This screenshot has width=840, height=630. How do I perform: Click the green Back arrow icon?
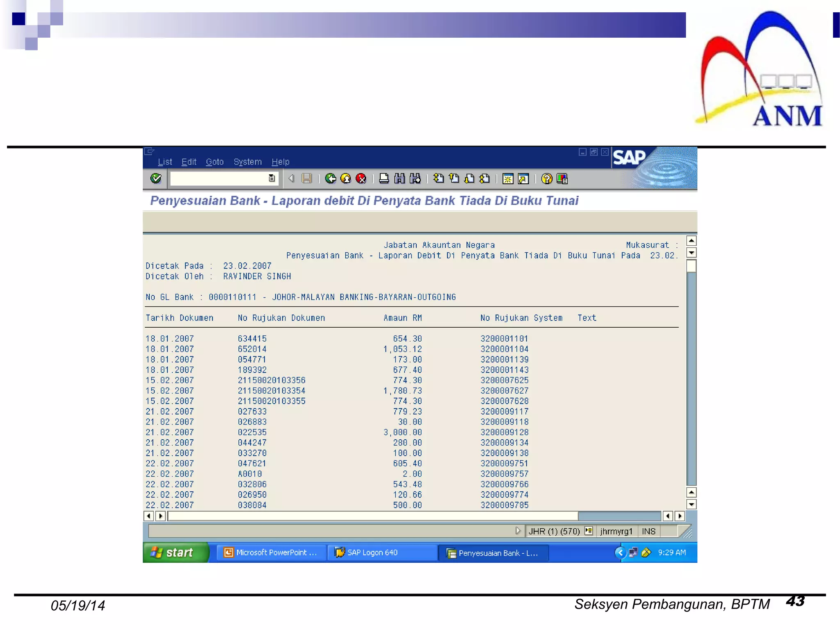pyautogui.click(x=331, y=178)
